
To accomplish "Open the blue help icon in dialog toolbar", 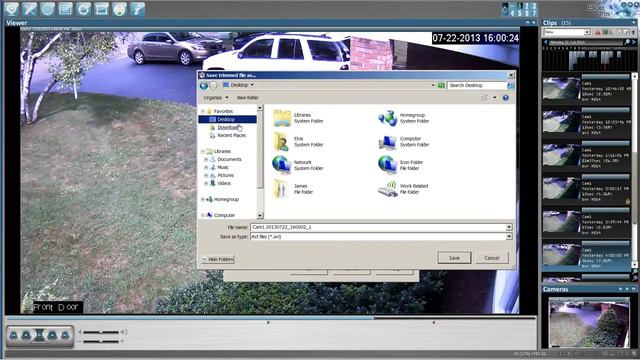I will [x=505, y=98].
